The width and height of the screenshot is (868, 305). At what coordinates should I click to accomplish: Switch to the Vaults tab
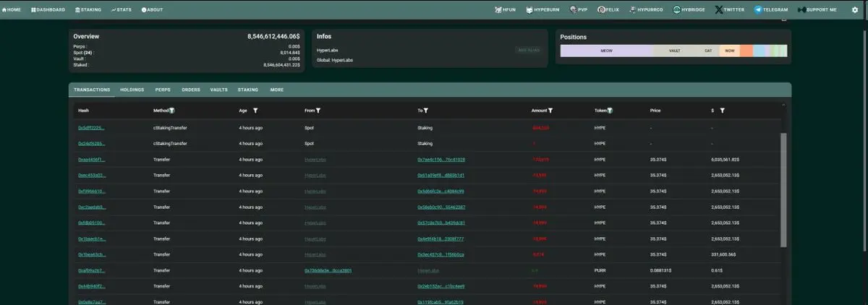219,90
